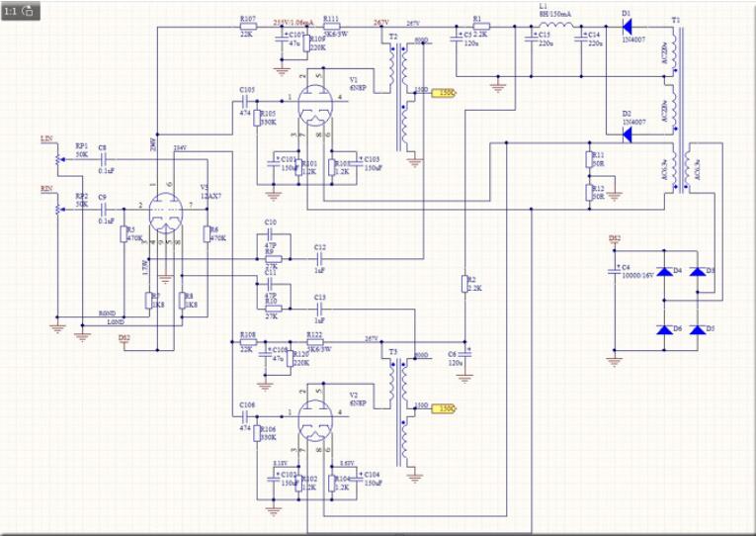Click the R108 22K resistor label
This screenshot has height=536, width=756.
pos(247,334)
